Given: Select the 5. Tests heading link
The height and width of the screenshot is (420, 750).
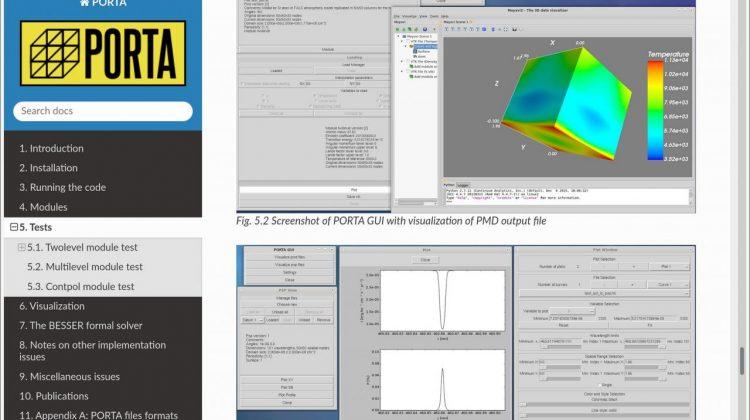Looking at the screenshot, I should tap(36, 227).
